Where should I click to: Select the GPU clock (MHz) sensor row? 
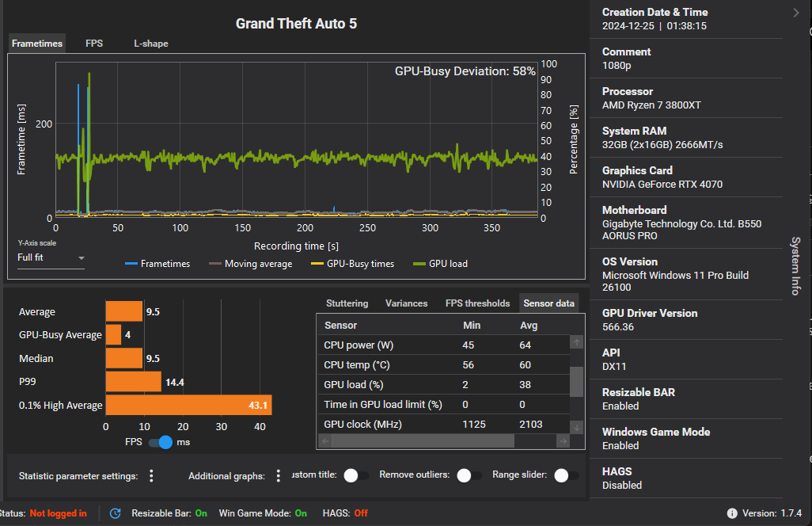point(442,424)
